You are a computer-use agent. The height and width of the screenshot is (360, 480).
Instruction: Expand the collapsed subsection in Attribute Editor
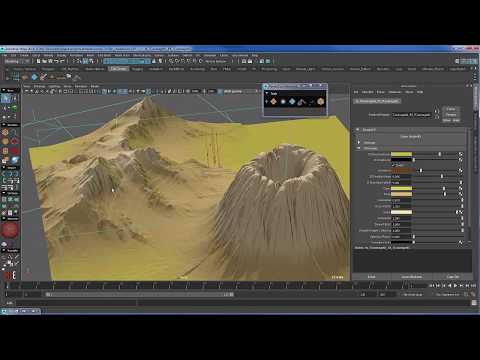pos(359,143)
